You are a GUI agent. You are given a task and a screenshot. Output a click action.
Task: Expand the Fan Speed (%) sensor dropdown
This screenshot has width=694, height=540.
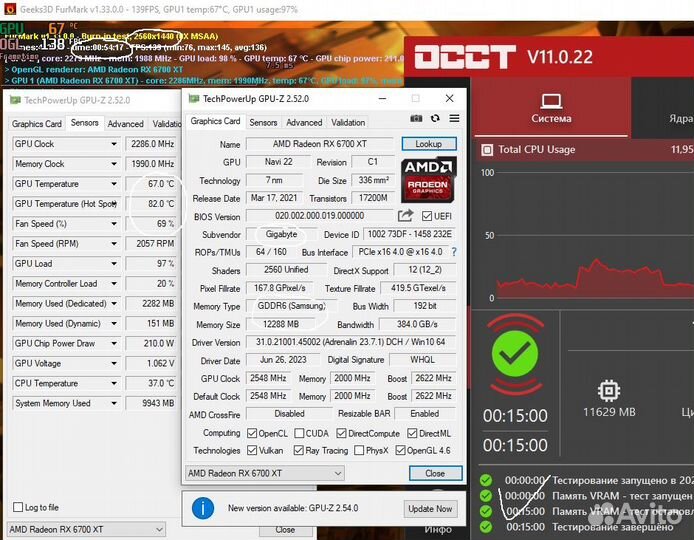pos(114,224)
